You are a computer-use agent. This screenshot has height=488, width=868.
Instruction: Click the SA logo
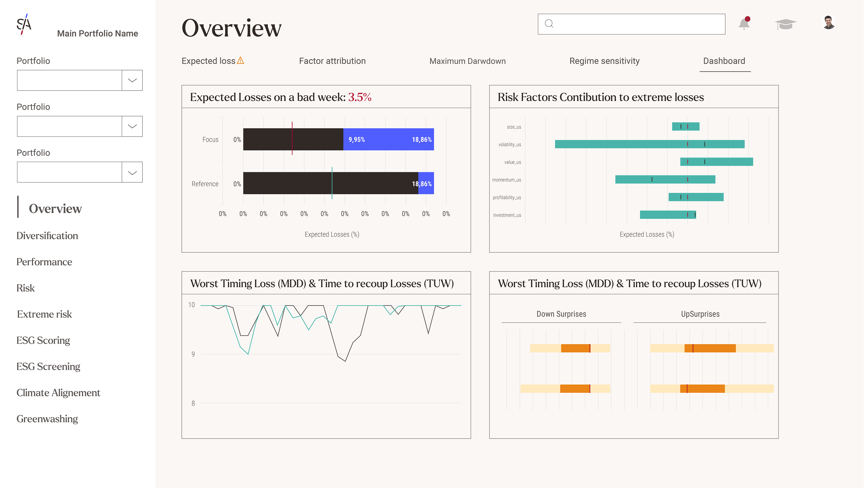point(24,24)
